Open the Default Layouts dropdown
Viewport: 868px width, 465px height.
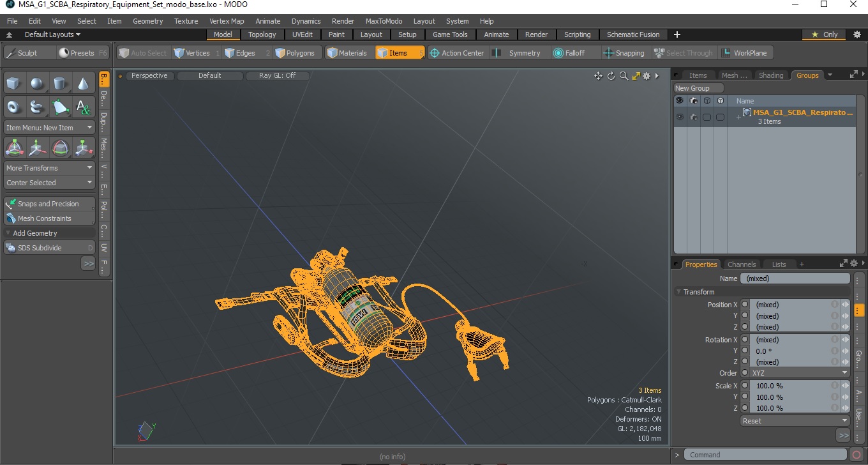pos(52,34)
